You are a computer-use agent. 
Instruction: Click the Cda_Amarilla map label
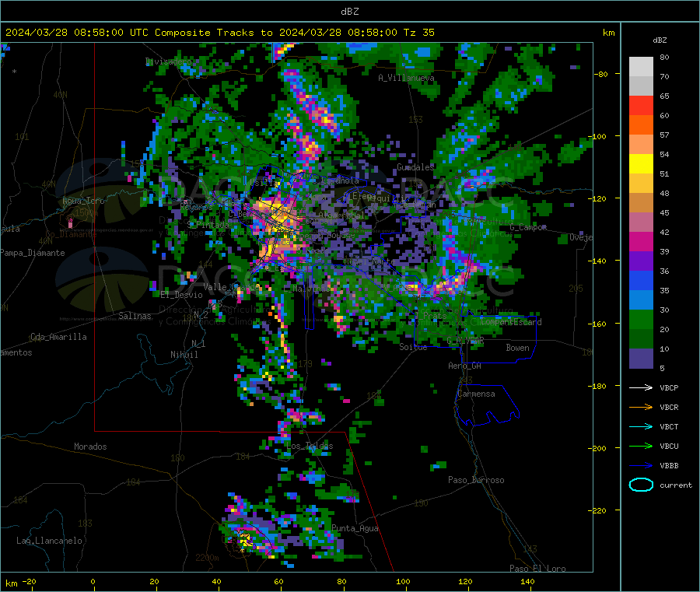(x=58, y=337)
